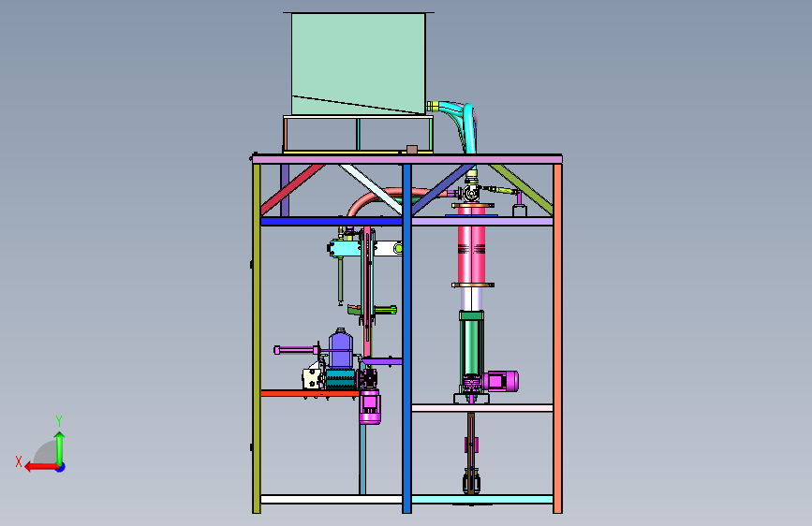Click the blue Z axis dot of the triad
The image size is (812, 526).
tap(61, 467)
